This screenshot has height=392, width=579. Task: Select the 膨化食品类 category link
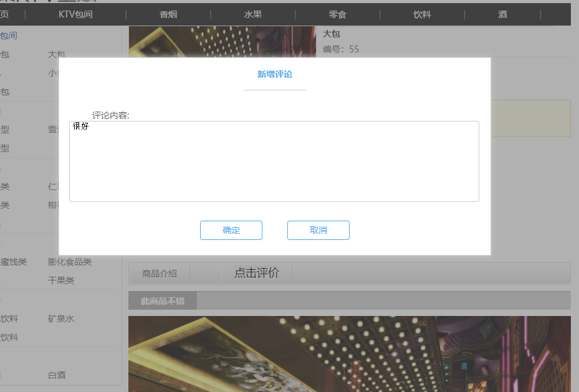(70, 262)
